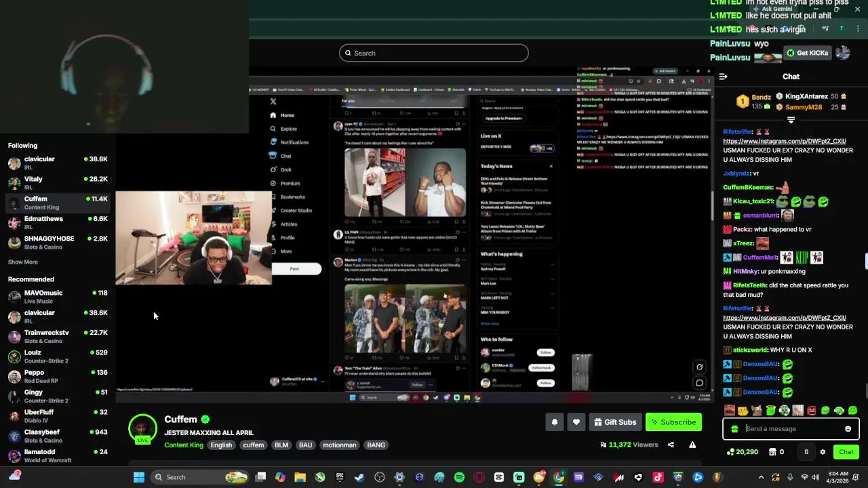Open Google Chrome from the taskbar

[x=558, y=477]
